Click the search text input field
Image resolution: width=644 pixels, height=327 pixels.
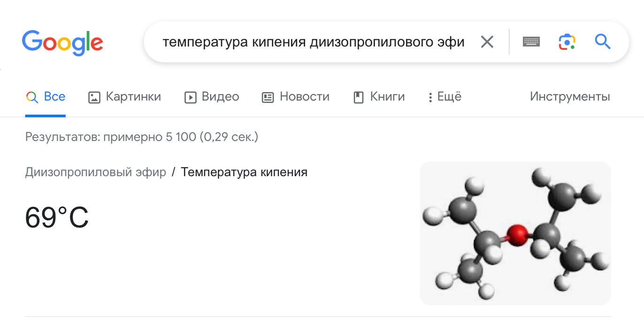pyautogui.click(x=313, y=42)
